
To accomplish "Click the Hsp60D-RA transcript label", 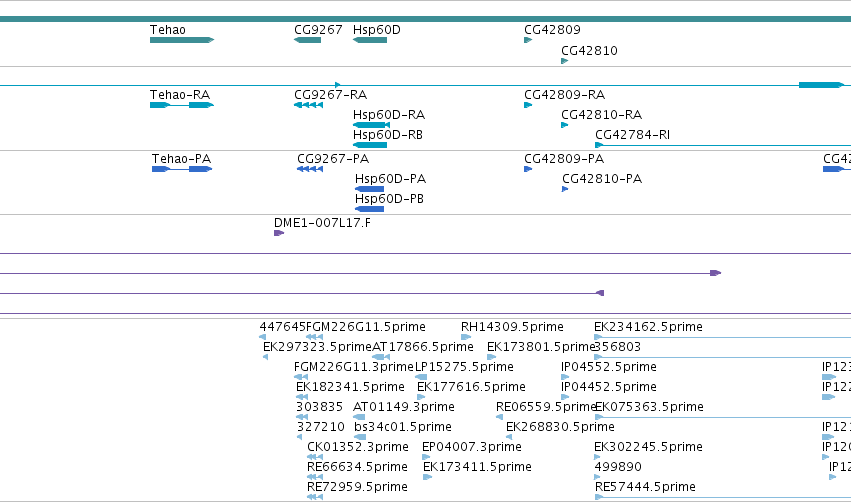I will pos(389,115).
